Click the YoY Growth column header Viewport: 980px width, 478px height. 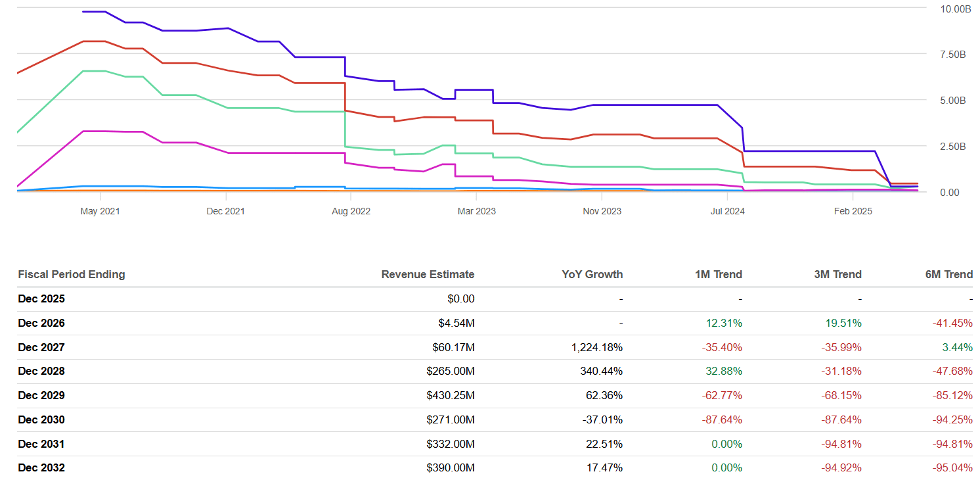[592, 274]
